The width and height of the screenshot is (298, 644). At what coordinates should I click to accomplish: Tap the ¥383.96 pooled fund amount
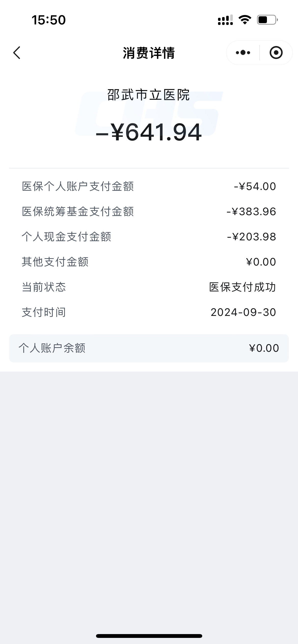pos(251,212)
